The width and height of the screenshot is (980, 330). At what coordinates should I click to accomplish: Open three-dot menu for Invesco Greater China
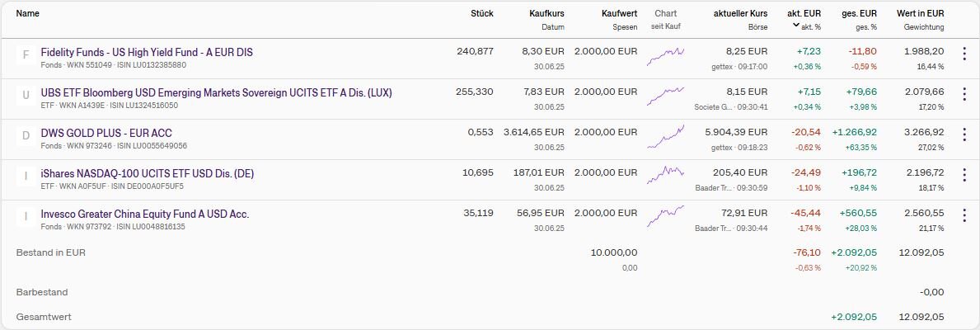(964, 215)
